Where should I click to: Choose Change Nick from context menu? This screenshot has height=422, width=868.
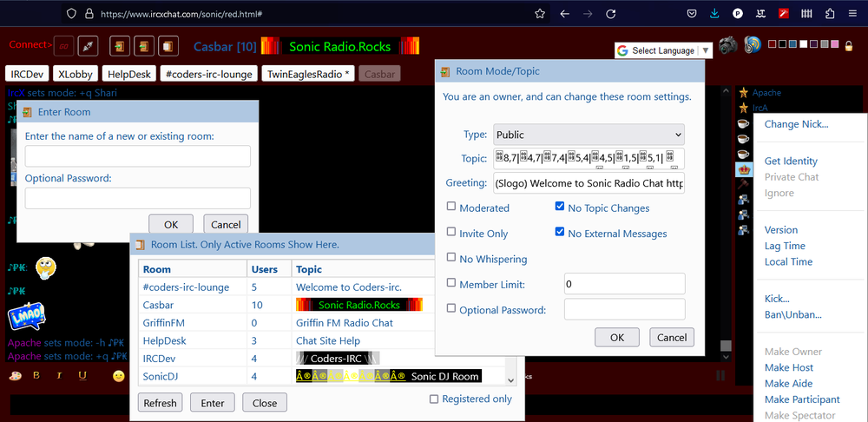pos(796,124)
